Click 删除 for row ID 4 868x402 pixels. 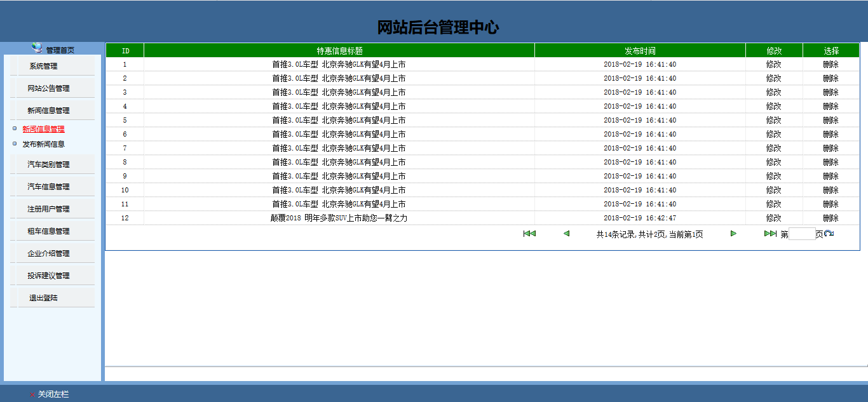[x=831, y=106]
